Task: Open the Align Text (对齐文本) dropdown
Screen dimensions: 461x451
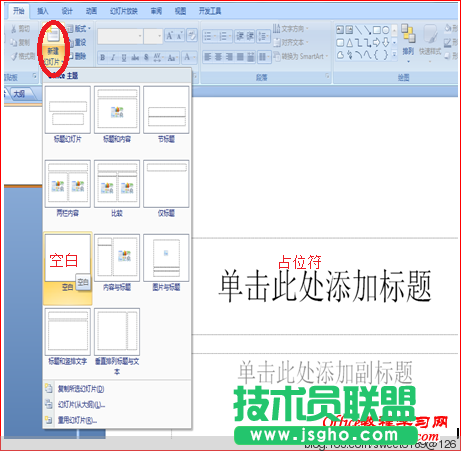Action: click(291, 43)
